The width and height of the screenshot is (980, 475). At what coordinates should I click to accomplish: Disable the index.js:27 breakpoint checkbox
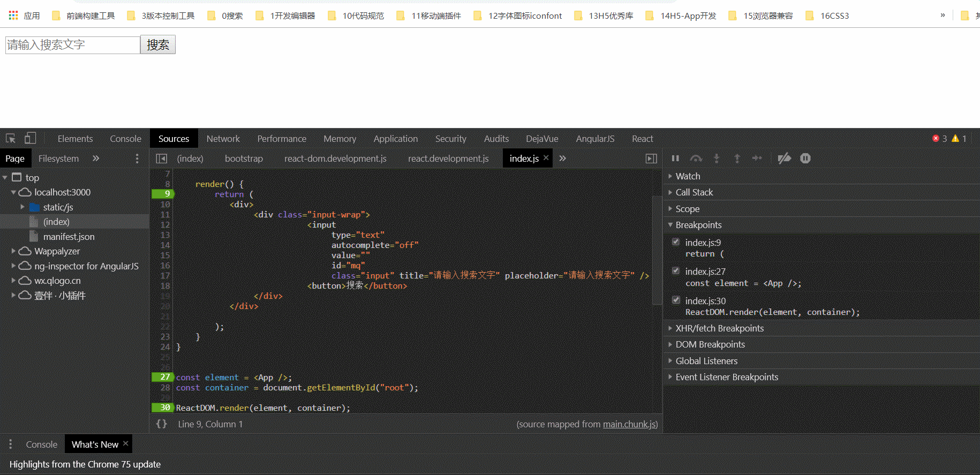coord(676,271)
